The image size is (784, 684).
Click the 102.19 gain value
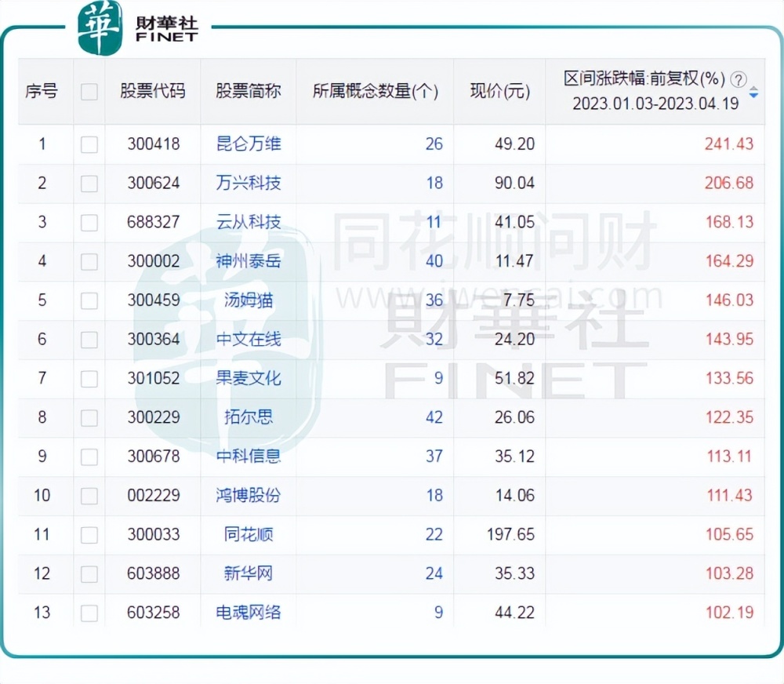tap(729, 613)
